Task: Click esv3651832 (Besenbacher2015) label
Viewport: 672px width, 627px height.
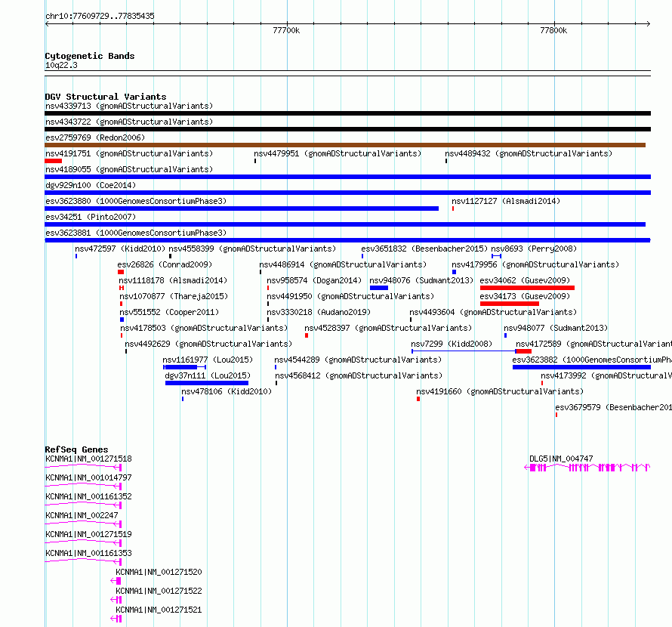Action: click(424, 249)
